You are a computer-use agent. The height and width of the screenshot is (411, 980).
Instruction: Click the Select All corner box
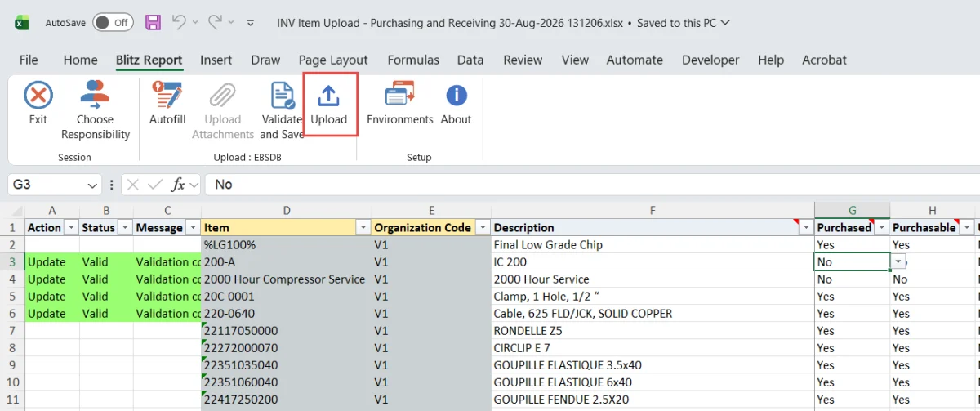[12, 210]
